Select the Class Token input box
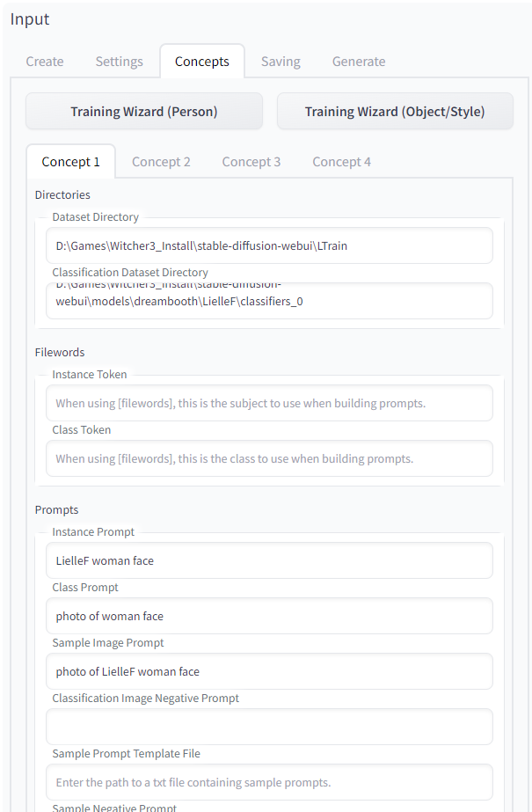The image size is (532, 812). (x=269, y=459)
